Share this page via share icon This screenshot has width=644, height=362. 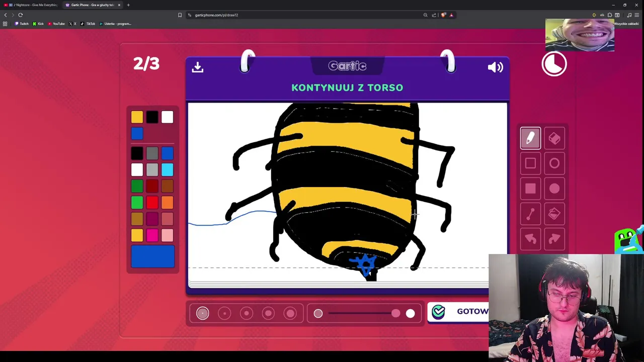click(434, 15)
